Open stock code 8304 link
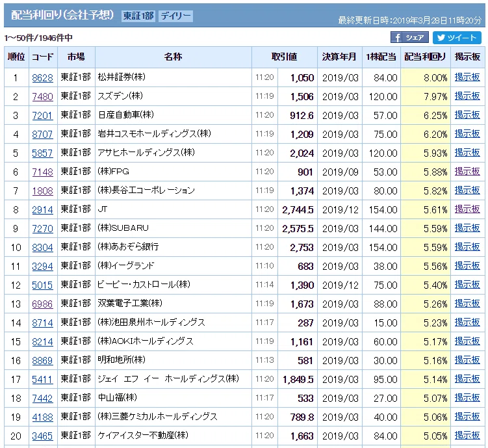 (43, 248)
